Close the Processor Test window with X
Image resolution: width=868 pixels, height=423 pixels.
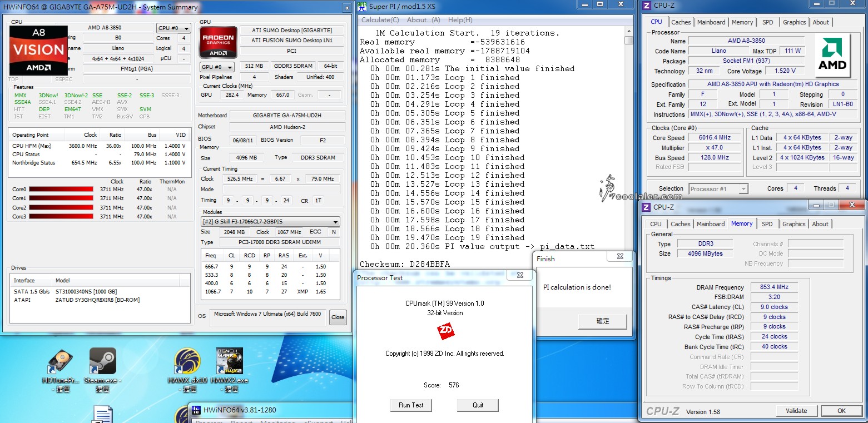coord(520,275)
